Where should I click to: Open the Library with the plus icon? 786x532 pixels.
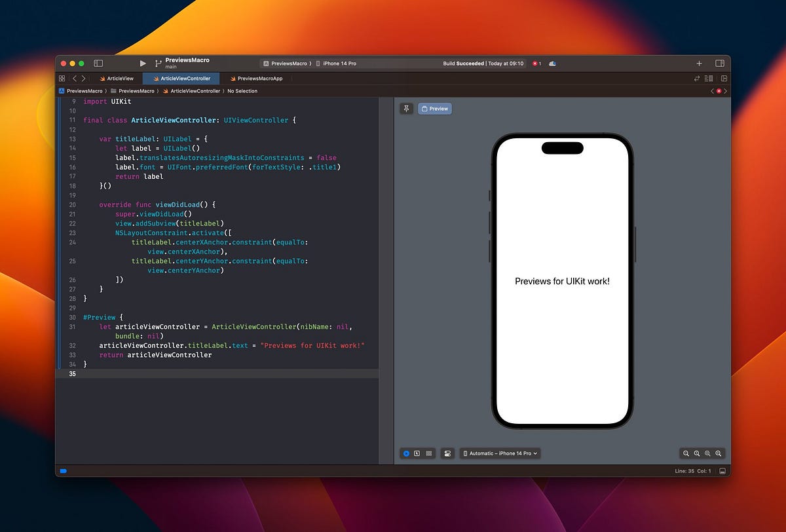pyautogui.click(x=699, y=63)
